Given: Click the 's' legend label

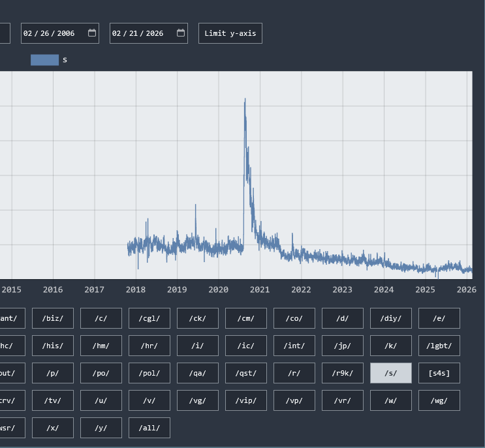Looking at the screenshot, I should (65, 60).
